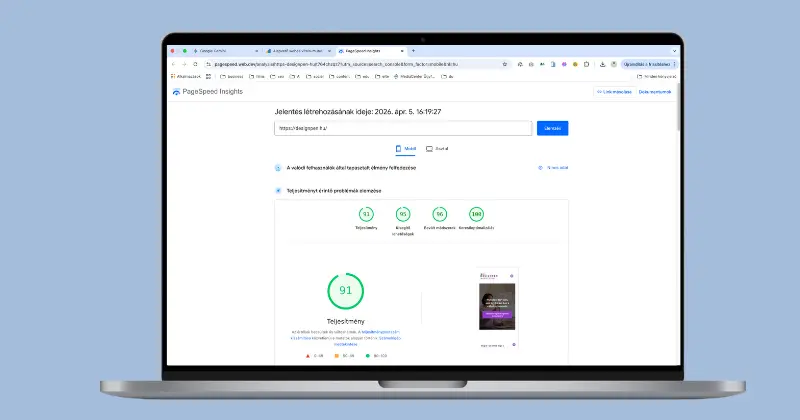This screenshot has width=800, height=420.
Task: Select the Mobil tab
Action: coord(406,149)
